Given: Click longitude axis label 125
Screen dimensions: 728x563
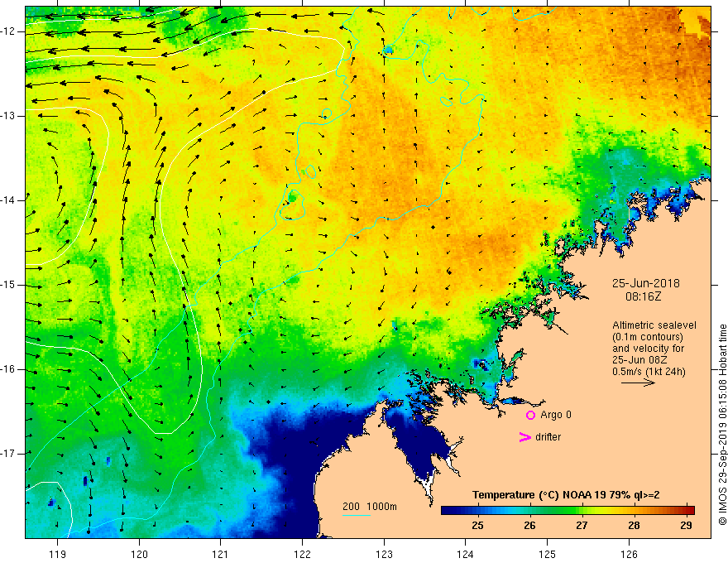Looking at the screenshot, I should click(x=548, y=554).
